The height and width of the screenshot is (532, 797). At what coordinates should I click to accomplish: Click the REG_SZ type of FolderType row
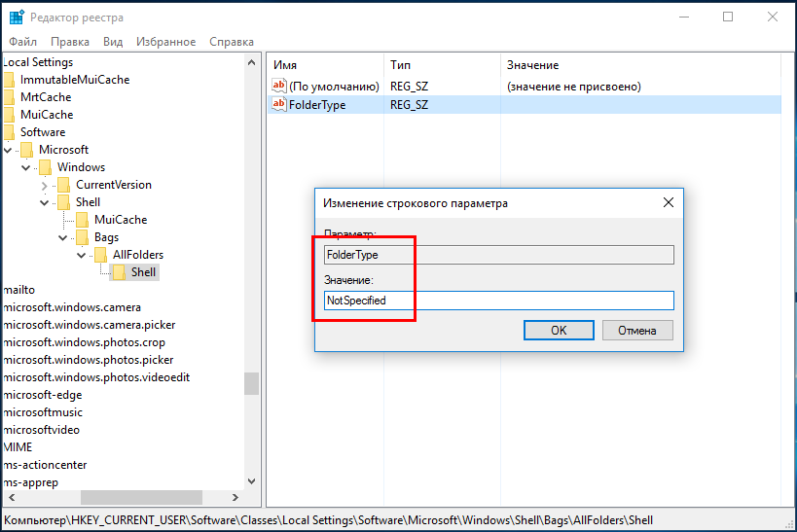(x=409, y=105)
